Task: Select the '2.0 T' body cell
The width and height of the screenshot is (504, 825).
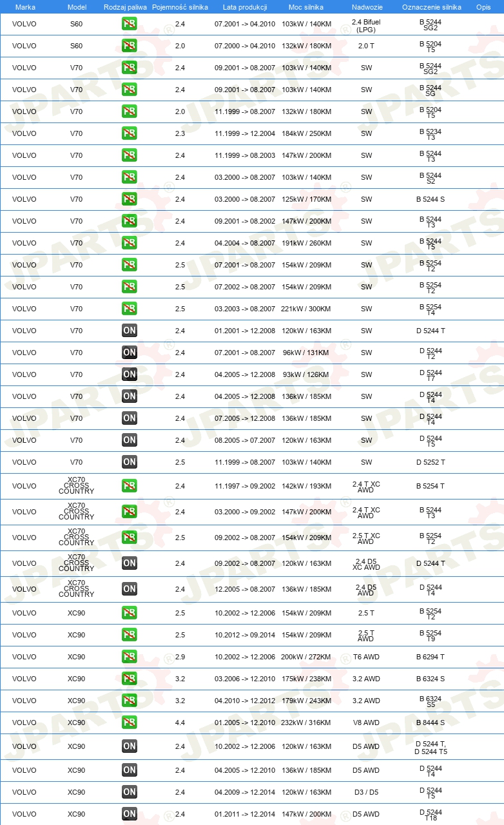Action: pos(366,46)
